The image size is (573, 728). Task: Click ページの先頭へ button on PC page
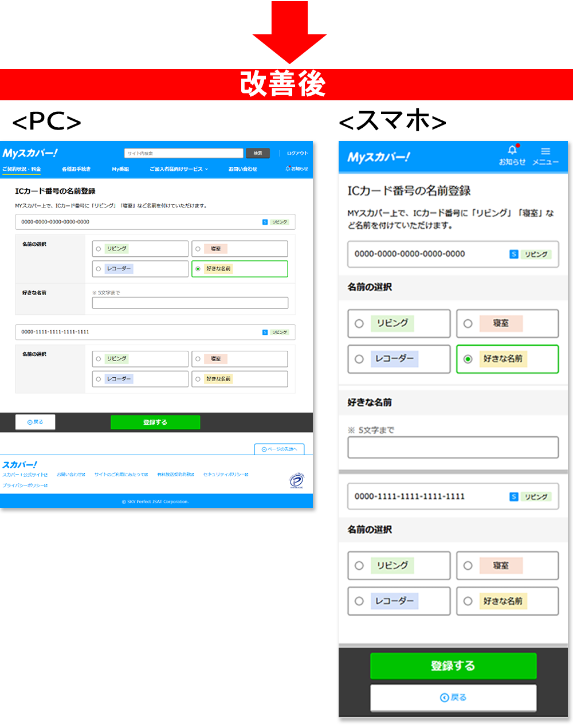click(279, 449)
